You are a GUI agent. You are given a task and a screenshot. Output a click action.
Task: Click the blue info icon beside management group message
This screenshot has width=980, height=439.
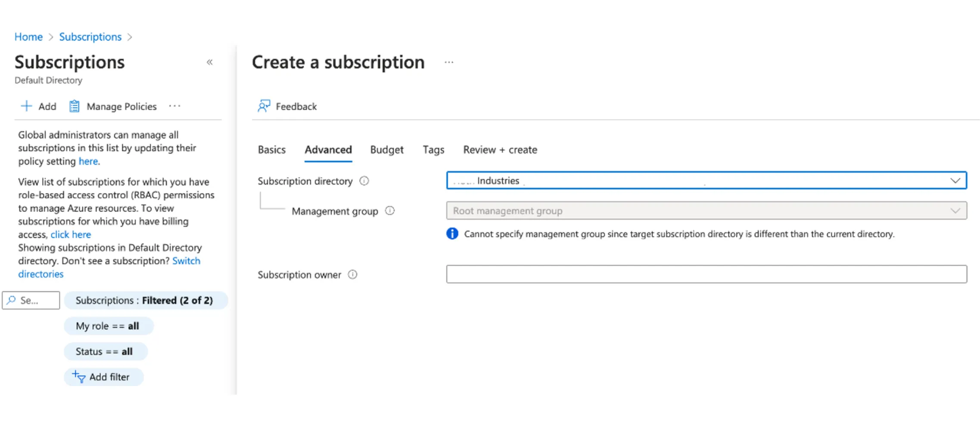pos(452,234)
